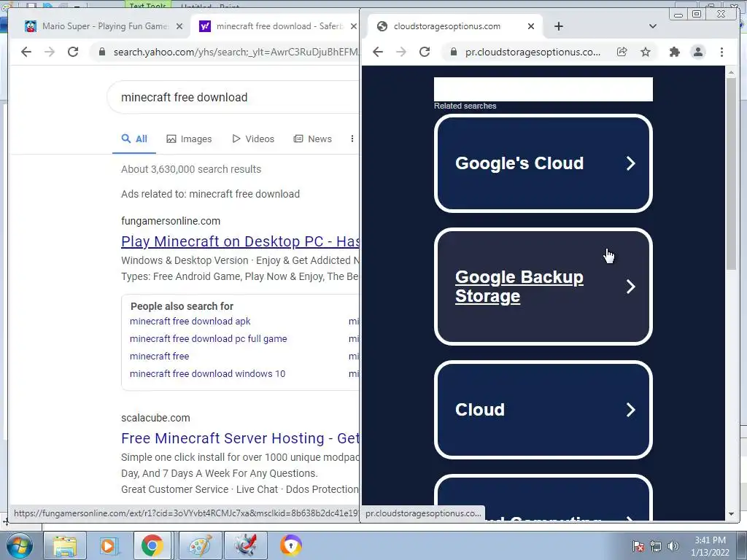Click the network tray icon
The width and height of the screenshot is (747, 560).
pos(656,546)
